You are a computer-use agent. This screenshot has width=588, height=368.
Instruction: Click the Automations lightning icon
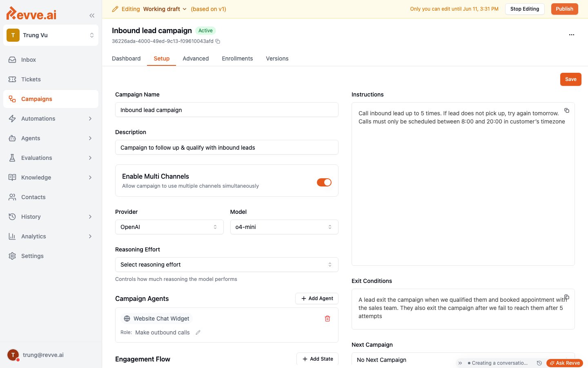coord(12,119)
